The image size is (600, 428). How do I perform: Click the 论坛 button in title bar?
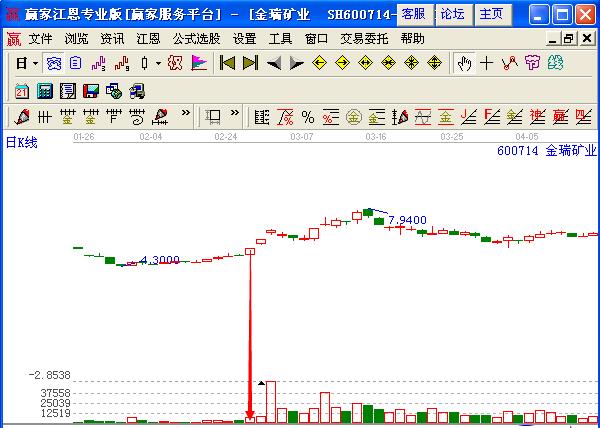[x=454, y=15]
